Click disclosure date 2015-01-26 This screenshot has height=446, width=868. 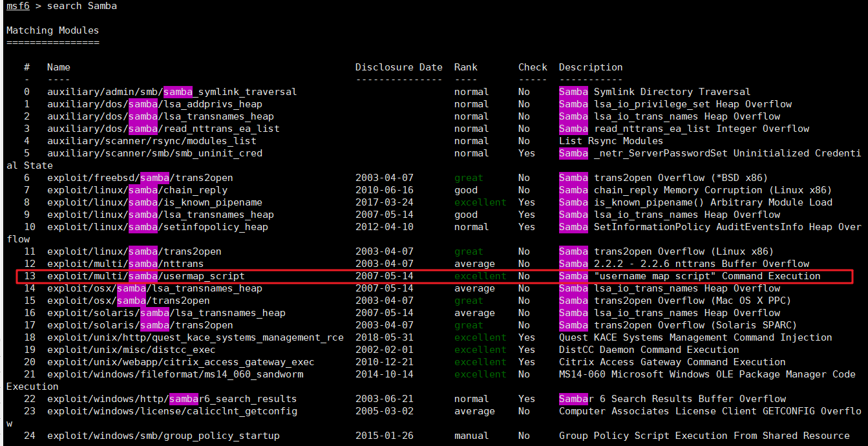[x=385, y=436]
